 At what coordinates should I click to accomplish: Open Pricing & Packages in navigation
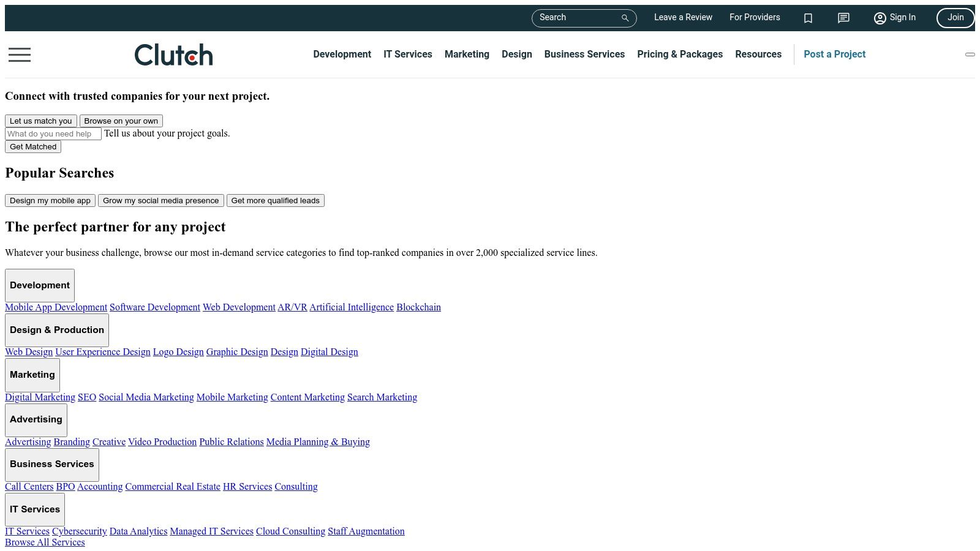680,54
